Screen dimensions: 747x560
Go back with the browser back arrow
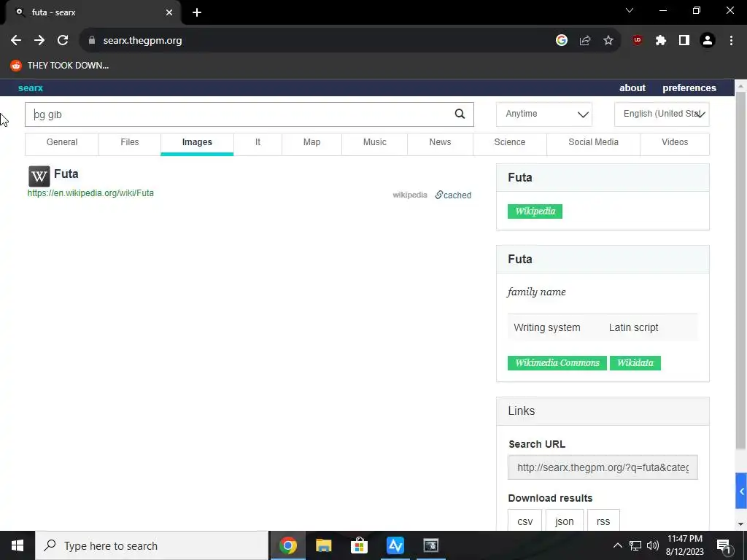[16, 41]
